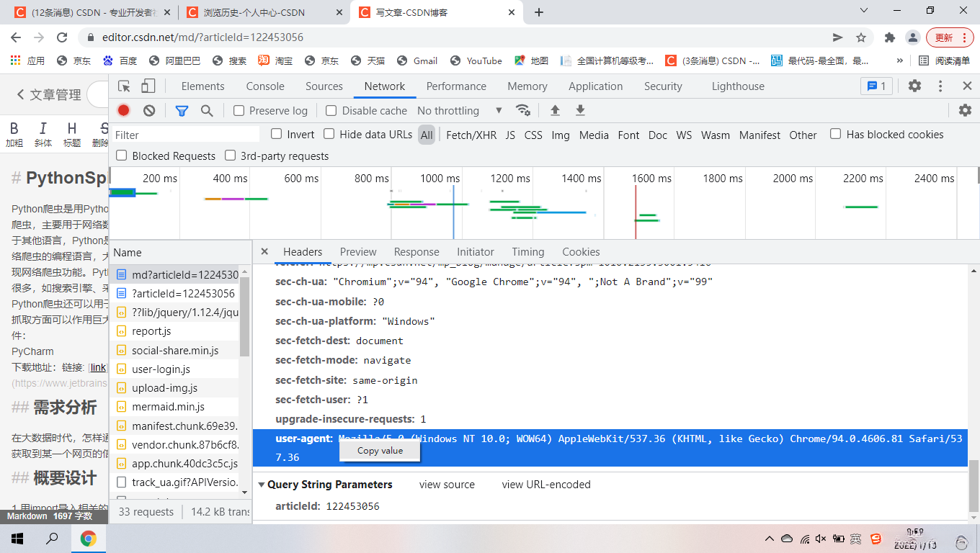Screen dimensions: 980x553
Task: Go back in browser history
Action: tap(17, 37)
